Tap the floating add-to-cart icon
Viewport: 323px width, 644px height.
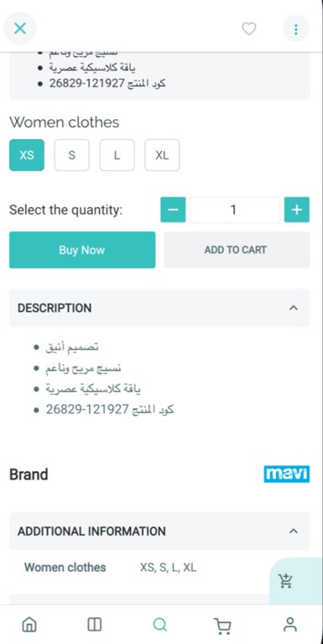[285, 581]
